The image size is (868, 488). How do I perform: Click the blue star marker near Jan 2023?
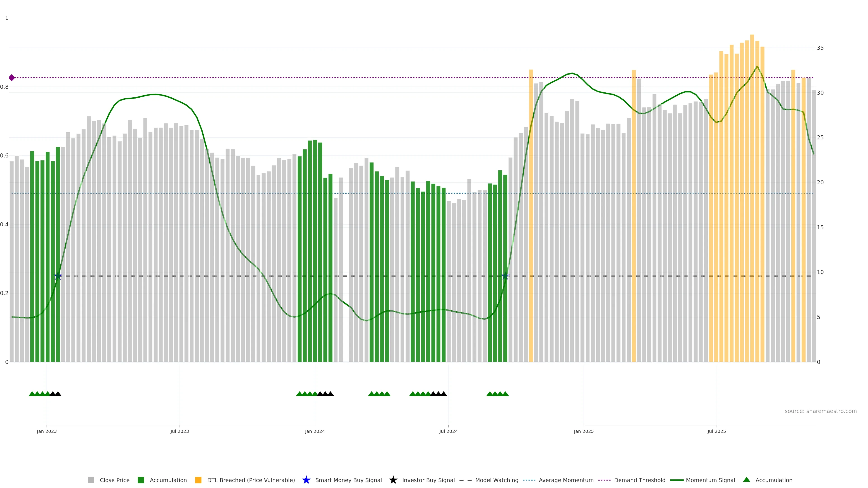58,276
